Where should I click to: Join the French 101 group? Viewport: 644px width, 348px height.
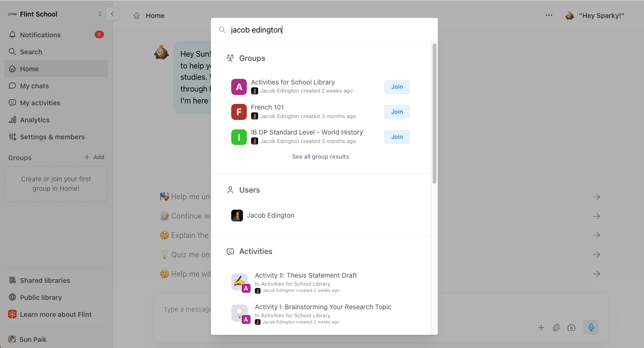(x=397, y=112)
